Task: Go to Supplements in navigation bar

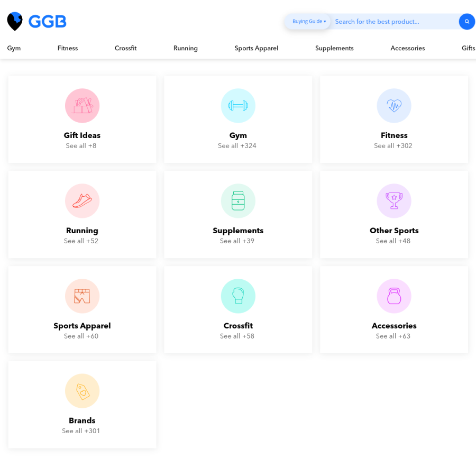Action: pyautogui.click(x=335, y=48)
